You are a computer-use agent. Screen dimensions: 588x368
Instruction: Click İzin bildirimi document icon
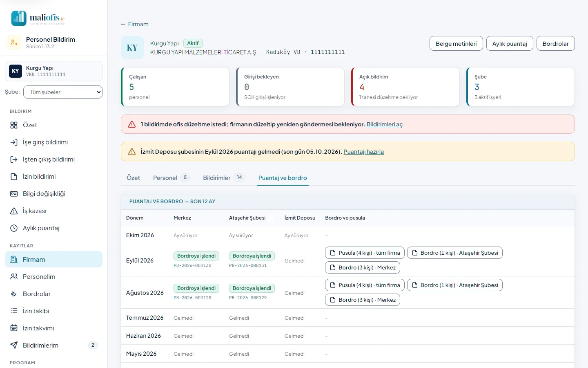[x=14, y=177]
